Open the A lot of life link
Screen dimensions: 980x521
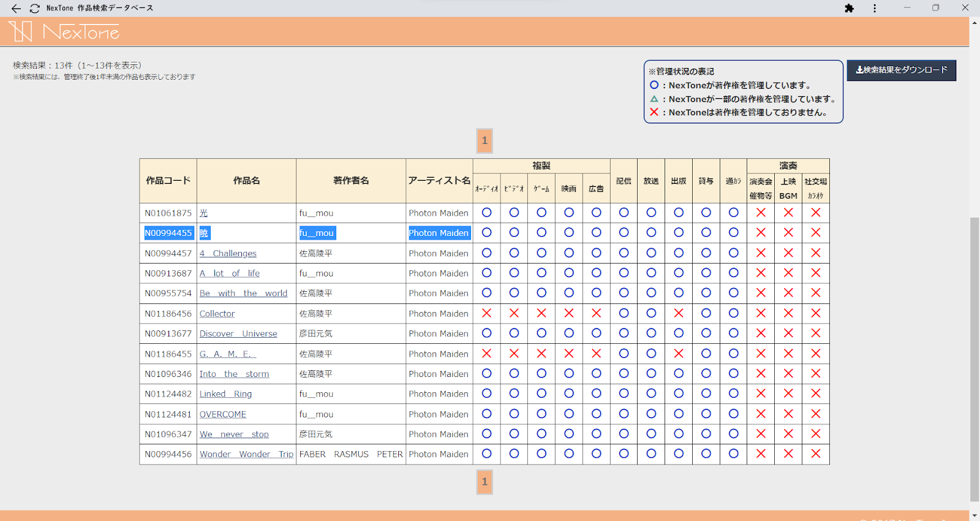(230, 273)
